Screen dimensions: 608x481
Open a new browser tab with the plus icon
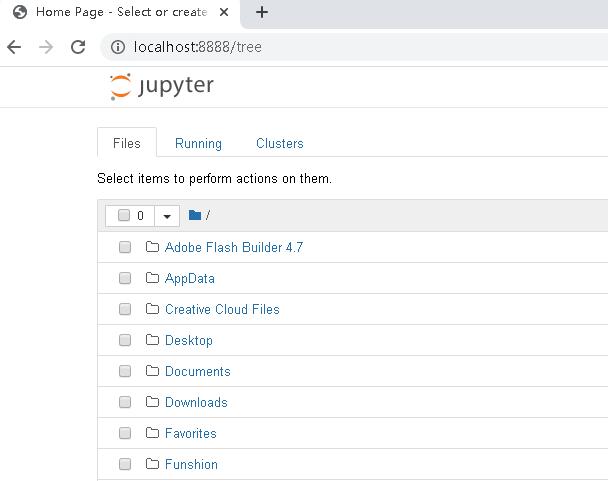(x=262, y=12)
